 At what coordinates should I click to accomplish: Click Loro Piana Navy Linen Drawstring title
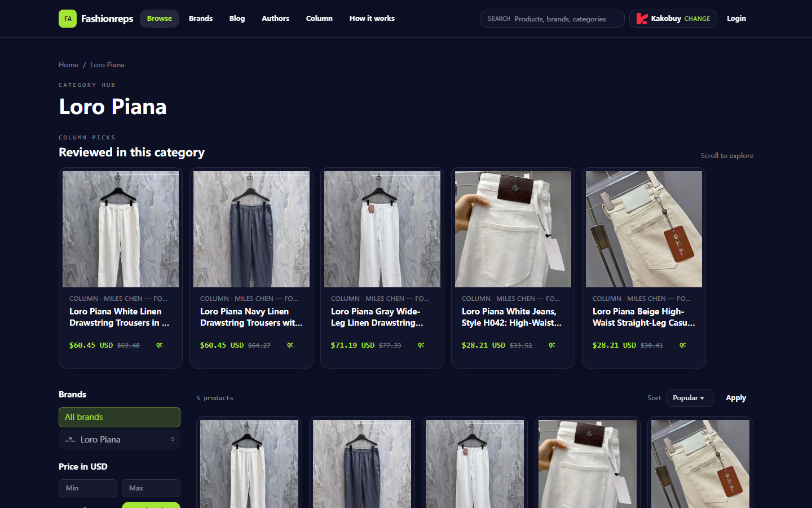click(251, 317)
